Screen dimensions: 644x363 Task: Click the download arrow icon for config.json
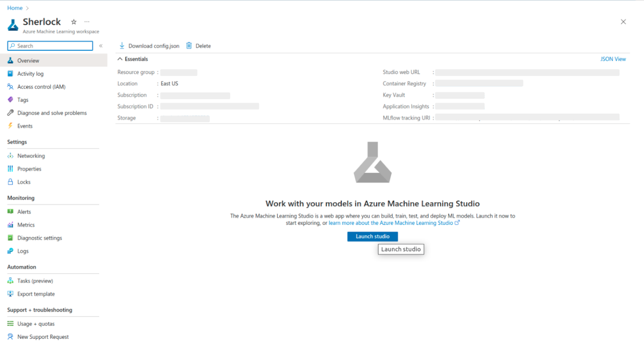coord(122,46)
